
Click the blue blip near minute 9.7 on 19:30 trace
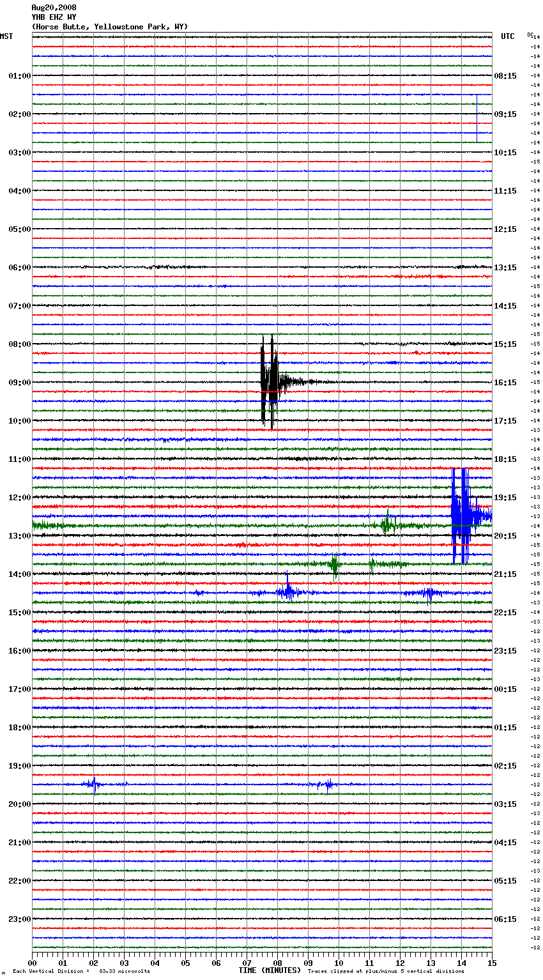coord(328,785)
